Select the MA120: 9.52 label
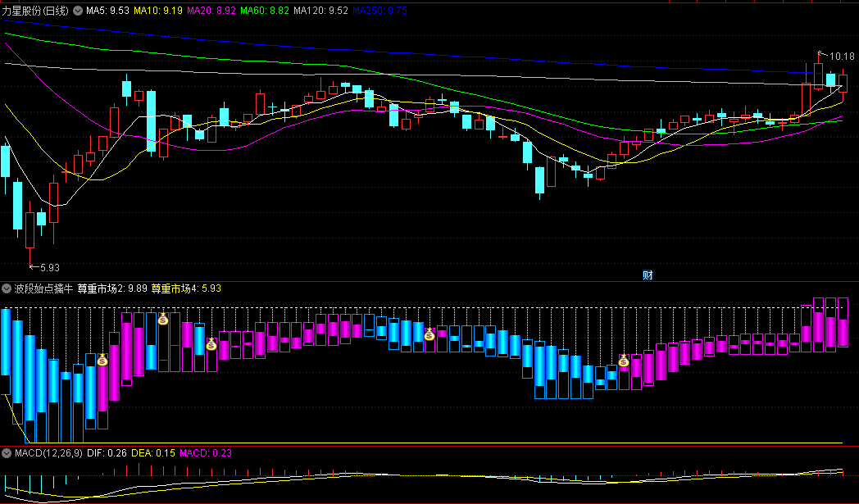859x504 pixels. (x=320, y=10)
